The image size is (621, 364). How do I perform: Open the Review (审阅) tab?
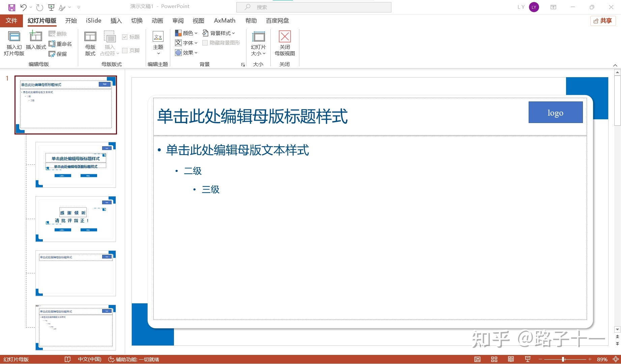178,21
